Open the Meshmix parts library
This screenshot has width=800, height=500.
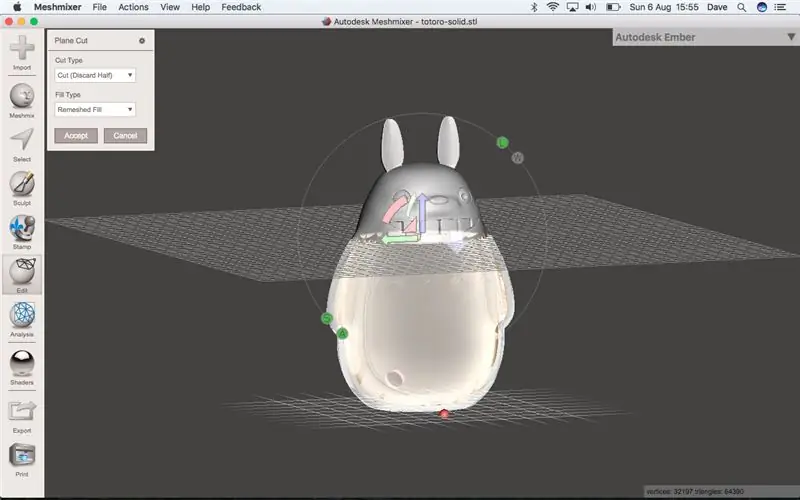[x=22, y=101]
